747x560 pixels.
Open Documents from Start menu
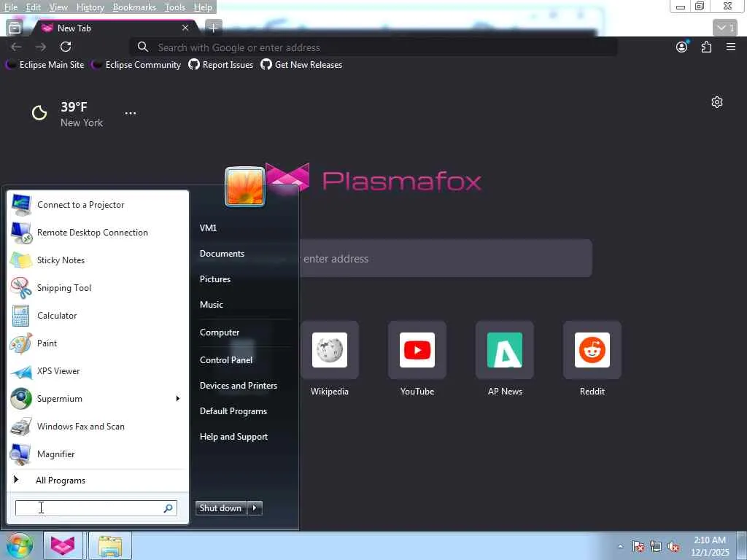pos(222,254)
